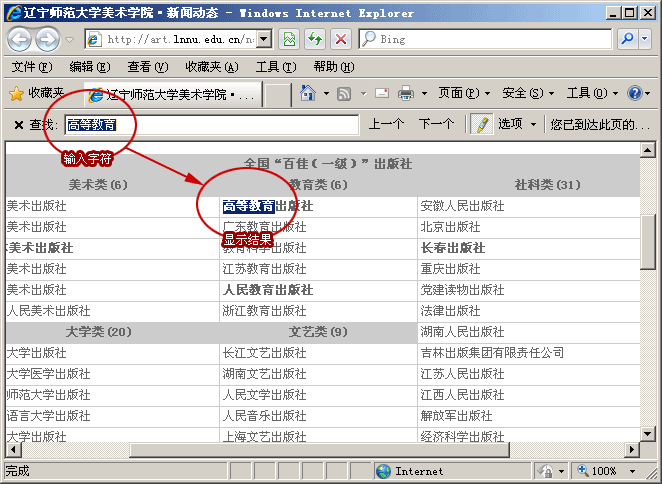662x484 pixels.
Task: Open the Home page icon
Action: (x=307, y=93)
